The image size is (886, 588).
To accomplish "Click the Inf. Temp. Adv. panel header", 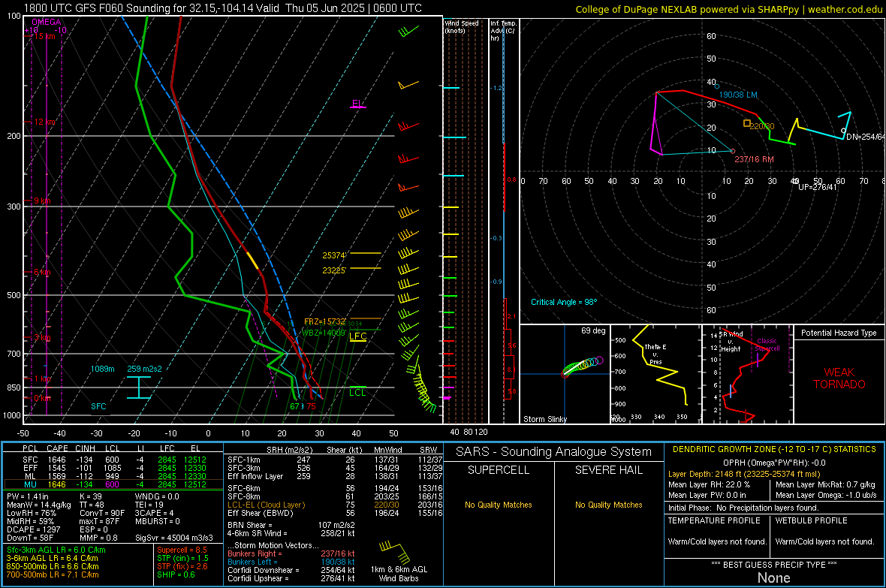I will pyautogui.click(x=503, y=31).
